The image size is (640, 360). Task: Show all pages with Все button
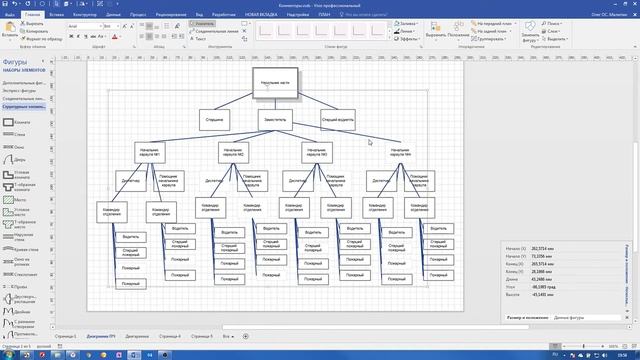pyautogui.click(x=228, y=336)
